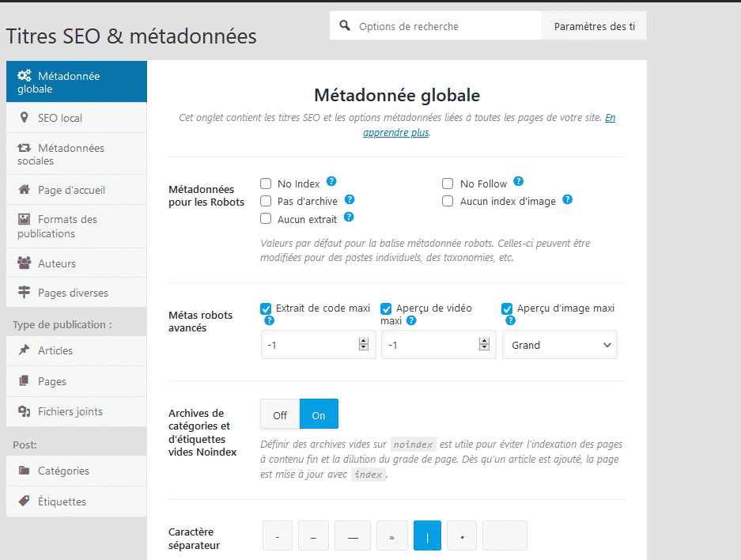The height and width of the screenshot is (560, 741).
Task: Click the users icon beside Auteurs
Action: 24,263
